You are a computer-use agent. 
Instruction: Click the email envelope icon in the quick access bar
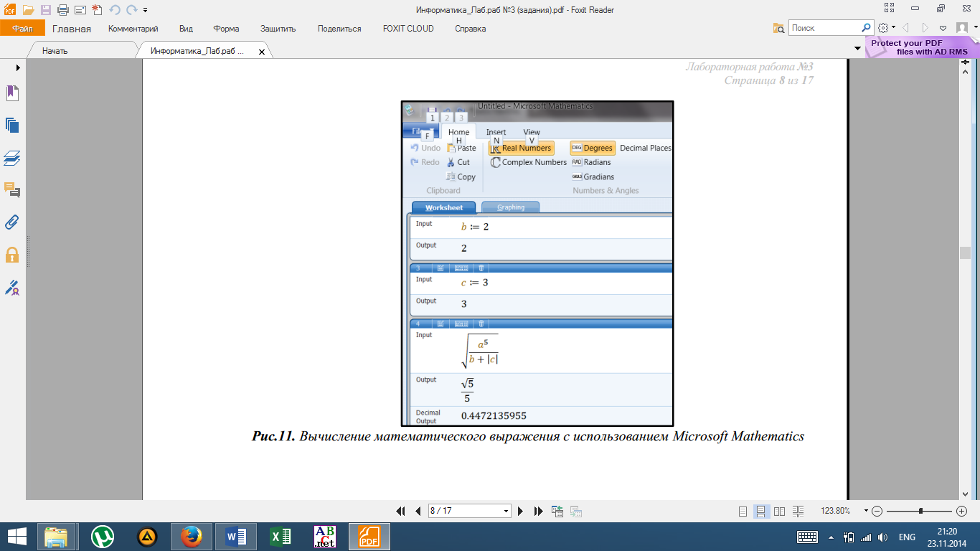[x=80, y=10]
